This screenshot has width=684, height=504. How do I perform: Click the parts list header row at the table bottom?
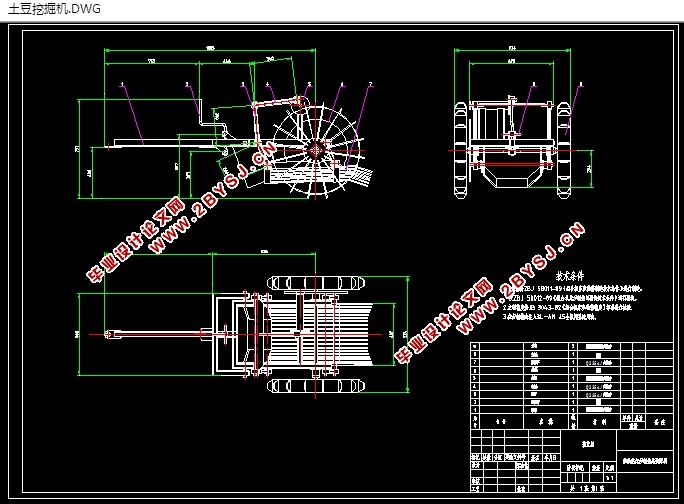tap(571, 421)
